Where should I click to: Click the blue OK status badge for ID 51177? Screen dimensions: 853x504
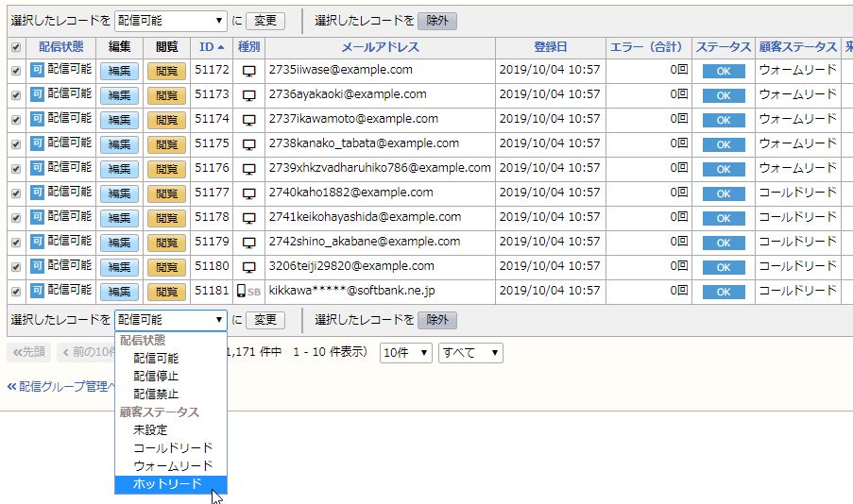723,193
